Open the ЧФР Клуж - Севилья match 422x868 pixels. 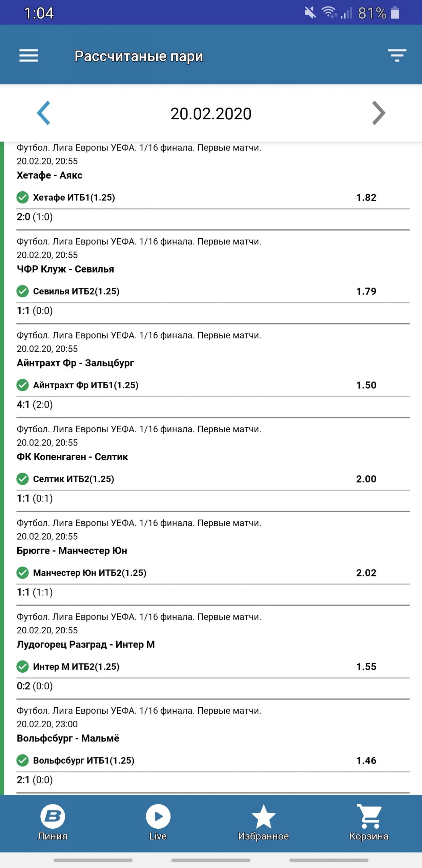[x=65, y=269]
